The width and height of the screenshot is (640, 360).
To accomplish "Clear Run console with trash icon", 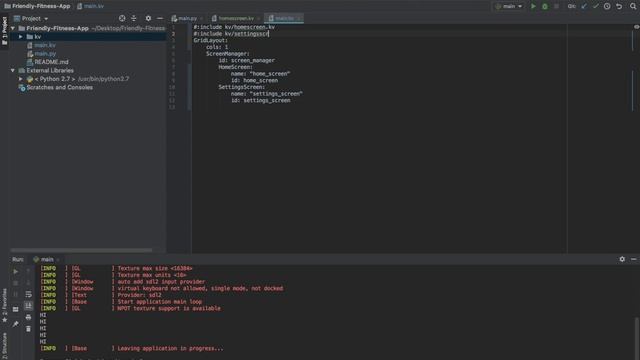I will click(x=28, y=329).
